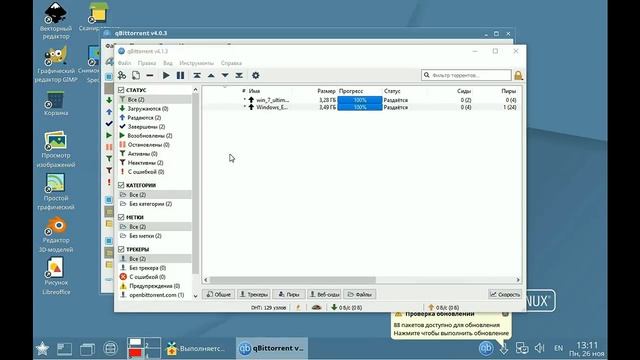Screen dimensions: 640x360
Task: Toggle the МЕТКИ section checkbox
Action: pos(121,217)
